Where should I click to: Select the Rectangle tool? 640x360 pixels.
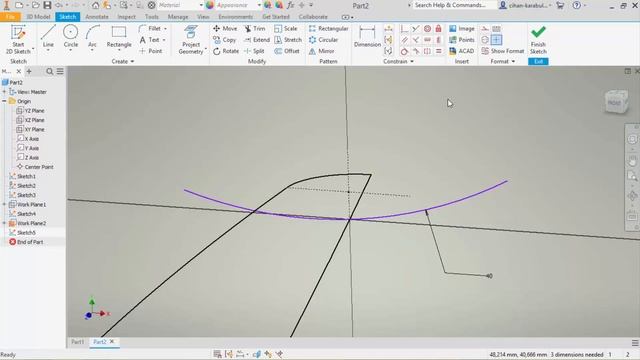(x=119, y=38)
